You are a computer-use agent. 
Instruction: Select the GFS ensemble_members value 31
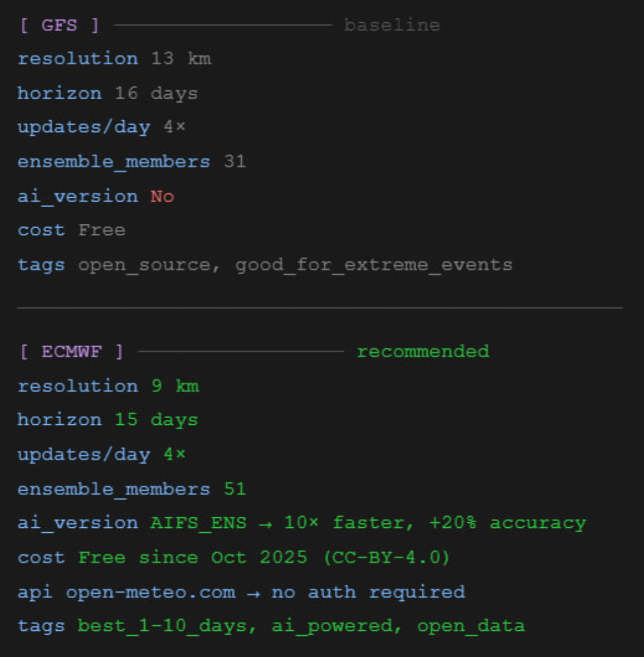click(x=235, y=162)
